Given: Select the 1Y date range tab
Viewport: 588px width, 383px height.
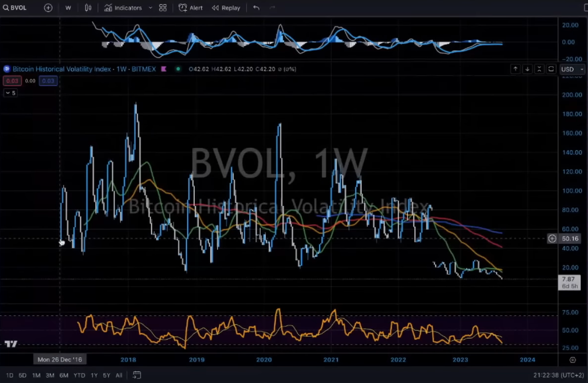Looking at the screenshot, I should 93,375.
